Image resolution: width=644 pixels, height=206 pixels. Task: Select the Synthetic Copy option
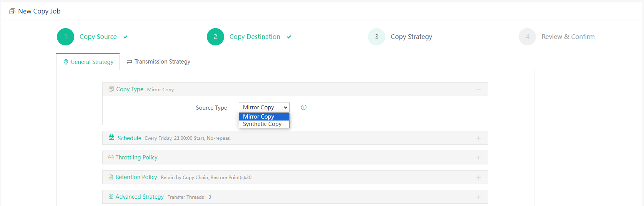coord(262,124)
